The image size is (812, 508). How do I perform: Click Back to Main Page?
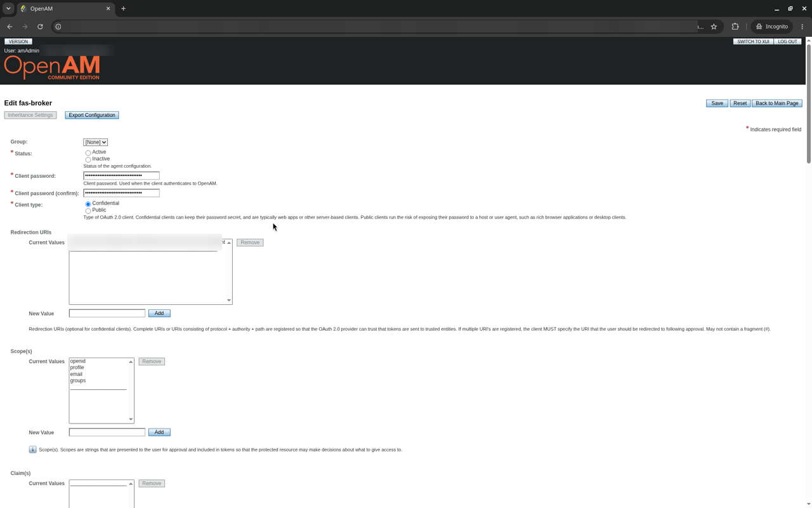point(777,103)
